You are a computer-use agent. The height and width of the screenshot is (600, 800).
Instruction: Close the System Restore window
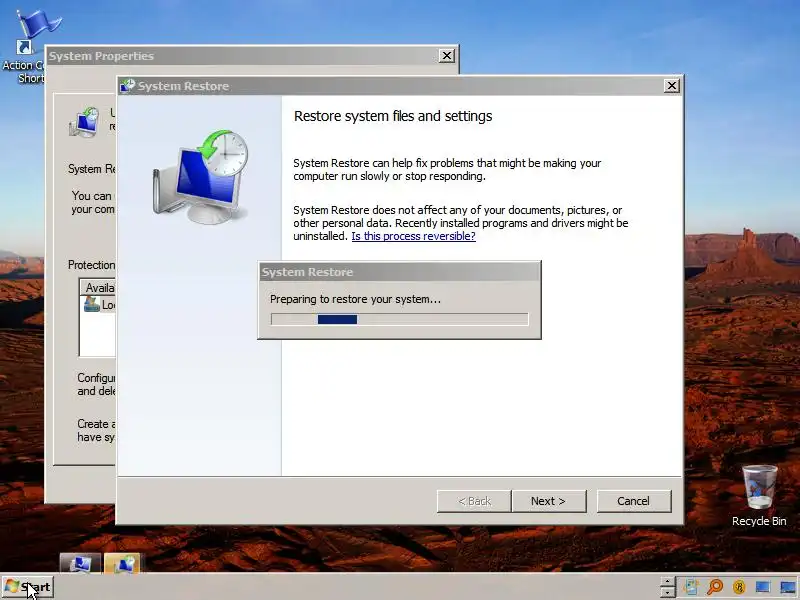point(671,86)
